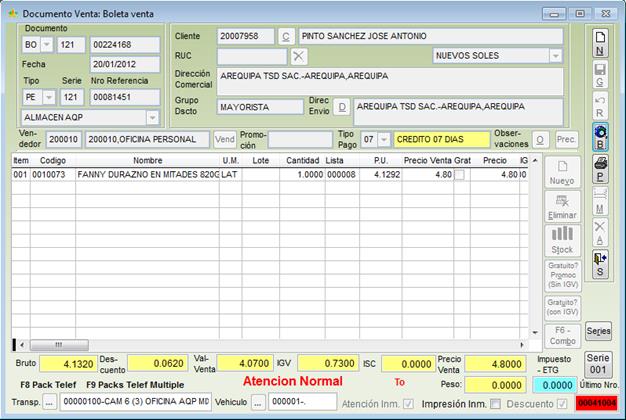Viewport: 626px width, 420px height.
Task: Click the Prec. button
Action: pos(566,140)
